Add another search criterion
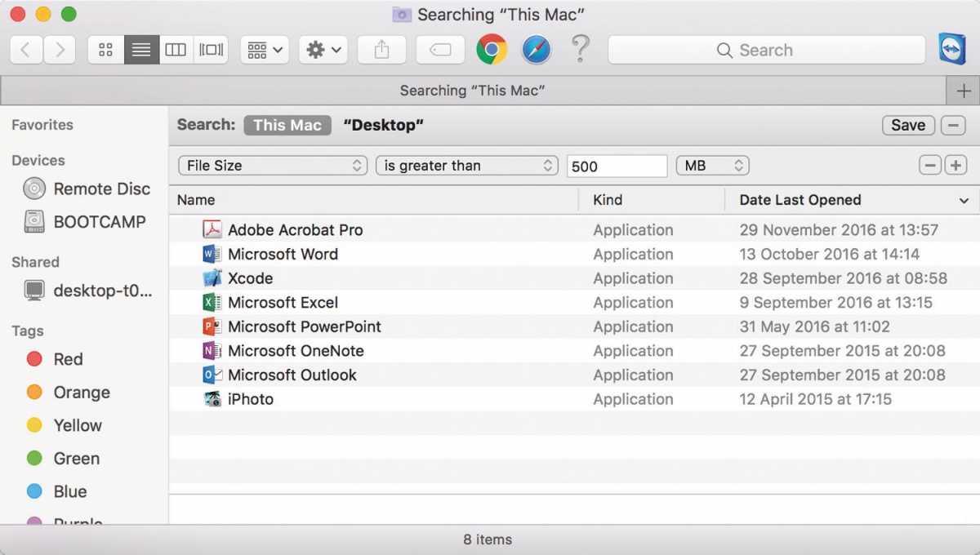Viewport: 980px width, 555px height. coord(955,166)
